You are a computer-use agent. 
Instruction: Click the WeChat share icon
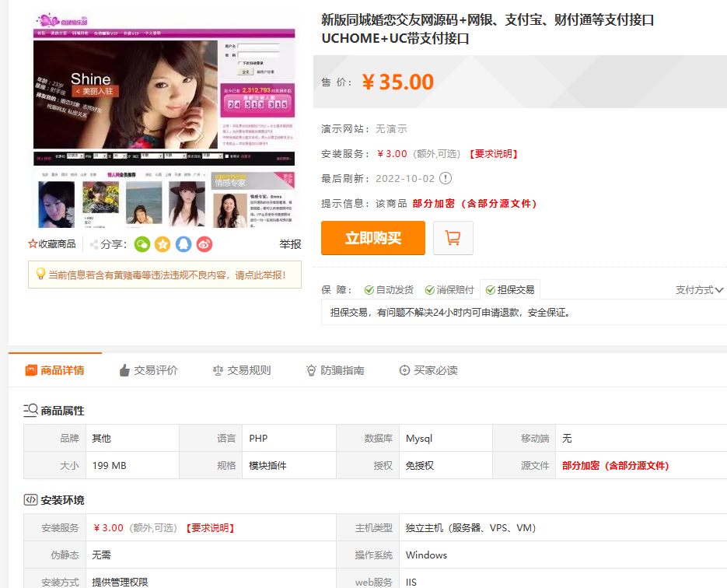142,244
